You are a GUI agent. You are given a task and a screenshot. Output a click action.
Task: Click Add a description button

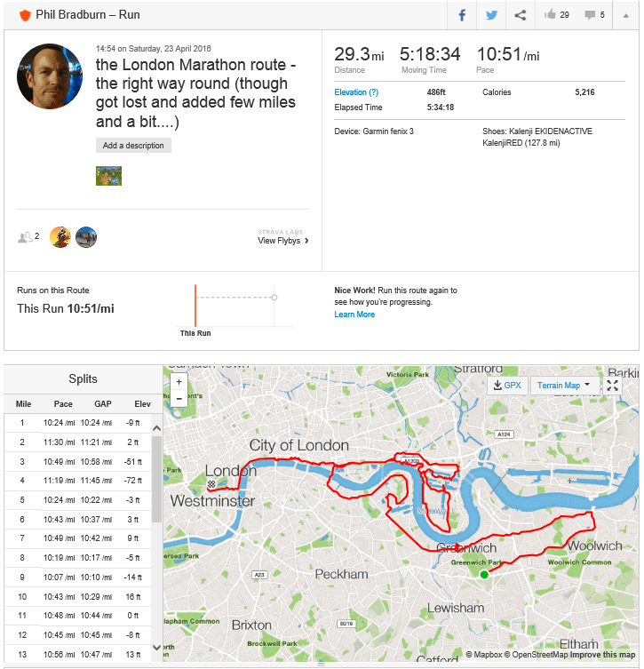click(133, 146)
